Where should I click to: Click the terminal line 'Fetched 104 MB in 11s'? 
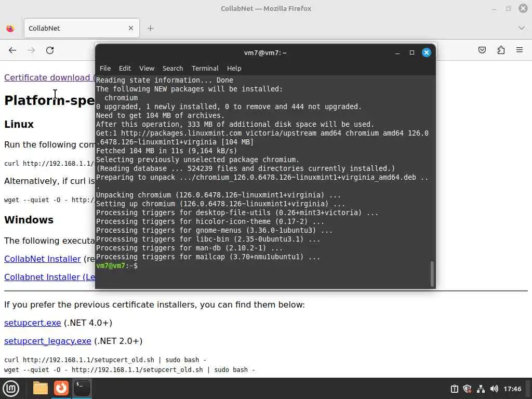(x=167, y=151)
